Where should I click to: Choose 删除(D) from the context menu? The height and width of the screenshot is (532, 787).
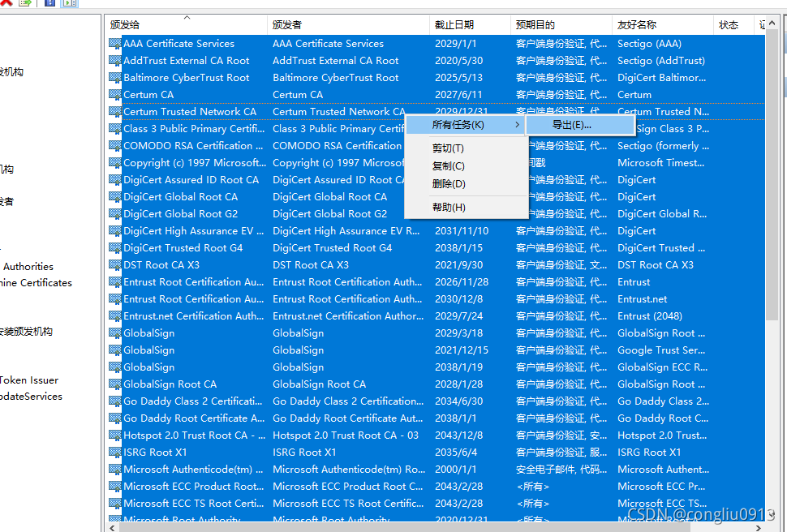(449, 184)
